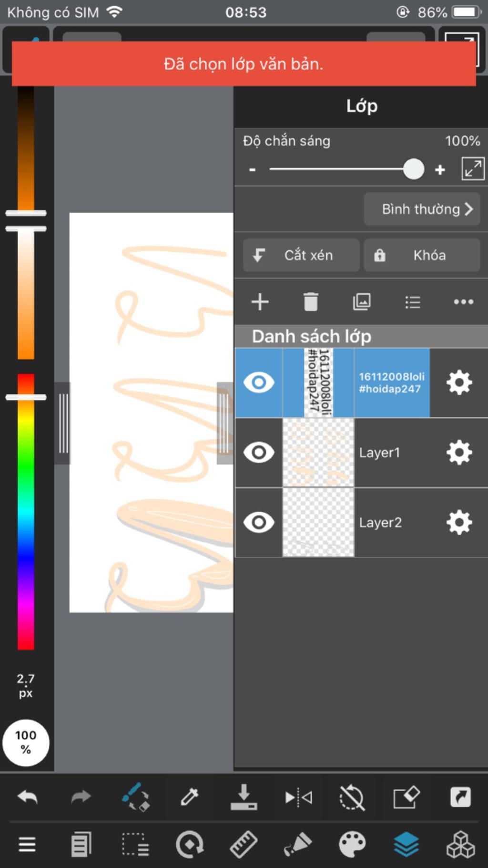The height and width of the screenshot is (868, 488).
Task: Click the flip horizontal icon
Action: (x=298, y=797)
